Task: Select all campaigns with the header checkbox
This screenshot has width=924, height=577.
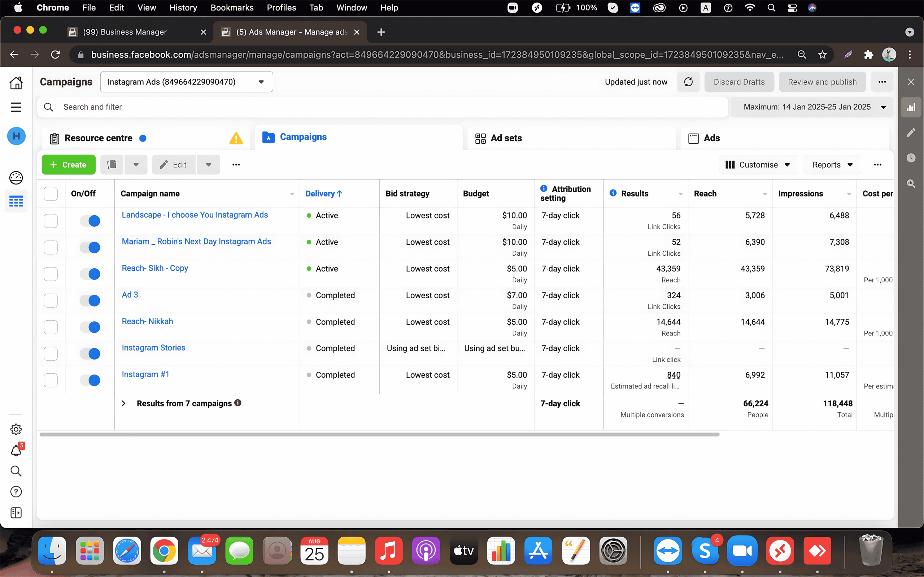Action: (51, 194)
